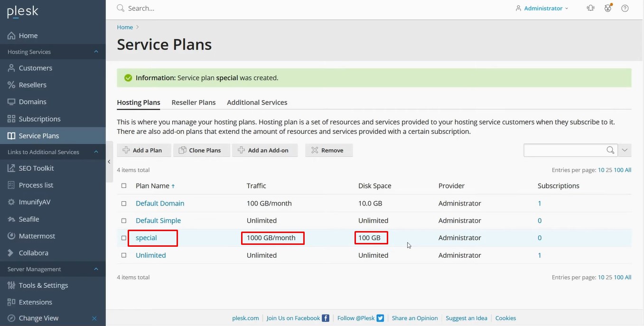The width and height of the screenshot is (644, 326).
Task: Open the Collabora extension
Action: coord(33,252)
